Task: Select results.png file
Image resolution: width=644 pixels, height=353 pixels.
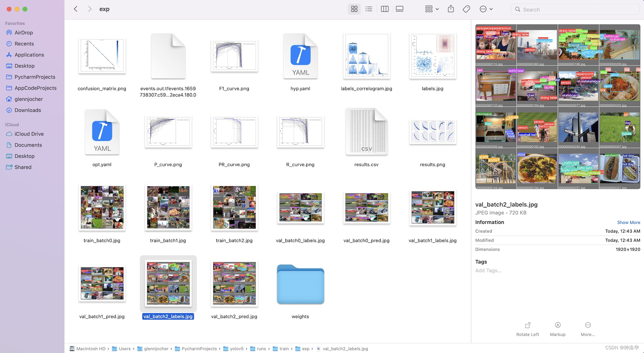Action: click(433, 132)
